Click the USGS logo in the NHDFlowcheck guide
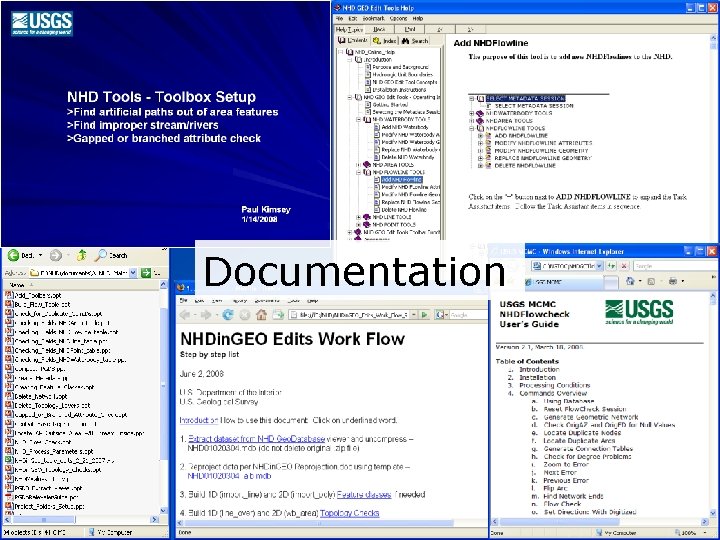This screenshot has width=720, height=540. pyautogui.click(x=639, y=312)
